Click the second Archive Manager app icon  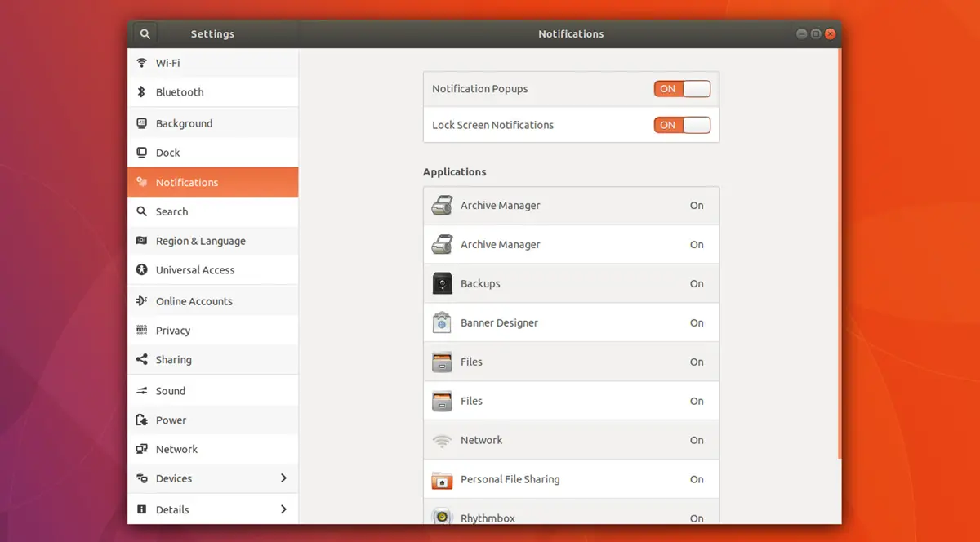442,245
